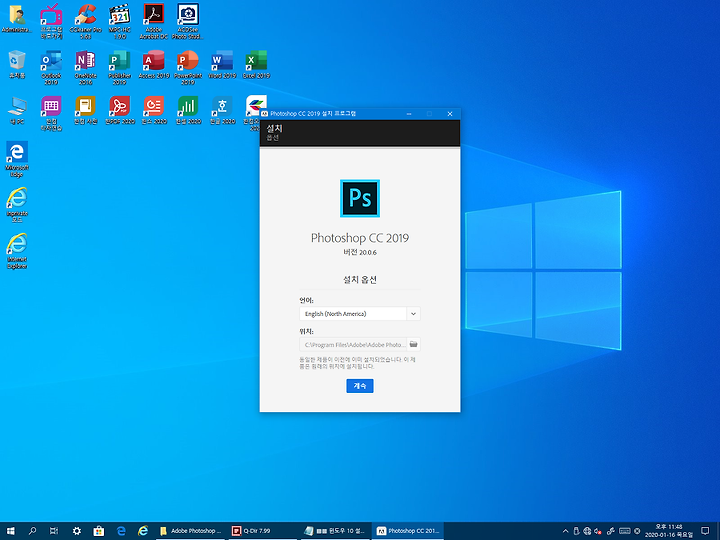Open Adobe Acrobat DC desktop icon
Screen dimensions: 720x540
click(154, 21)
